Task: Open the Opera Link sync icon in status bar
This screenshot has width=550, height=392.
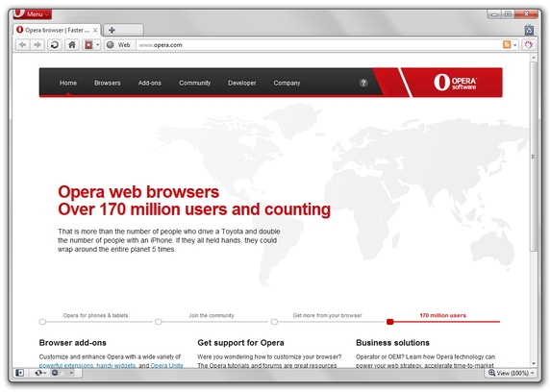Action: 38,373
